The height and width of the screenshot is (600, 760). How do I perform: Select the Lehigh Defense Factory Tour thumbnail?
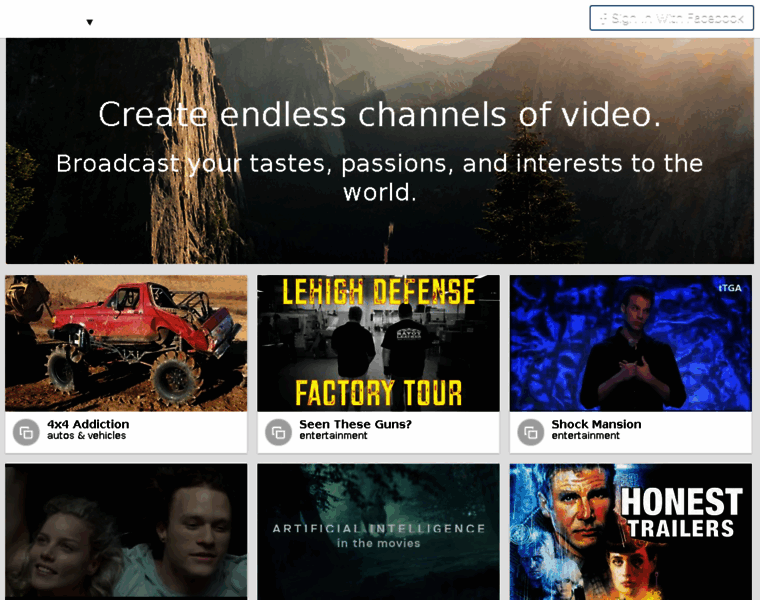378,343
